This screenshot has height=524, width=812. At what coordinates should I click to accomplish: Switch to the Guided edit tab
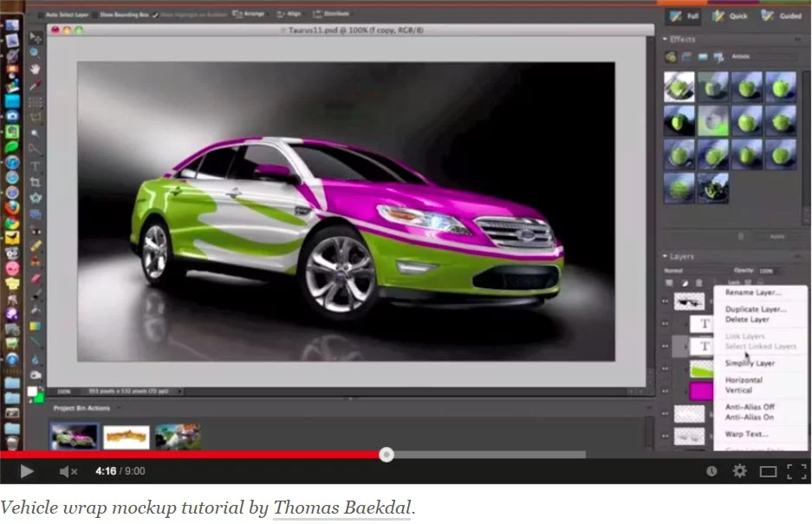pyautogui.click(x=782, y=16)
